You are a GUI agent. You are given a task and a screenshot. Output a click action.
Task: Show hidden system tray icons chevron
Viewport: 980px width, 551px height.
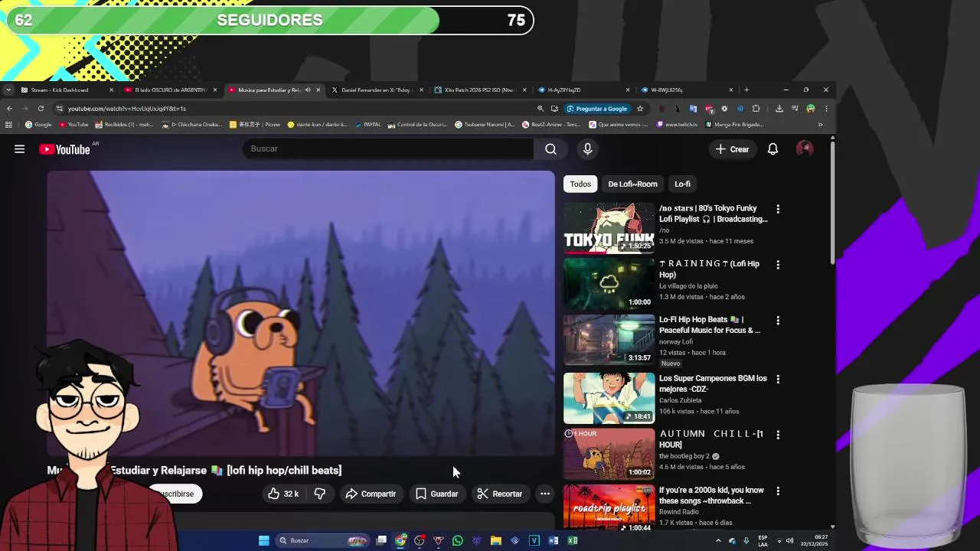718,541
